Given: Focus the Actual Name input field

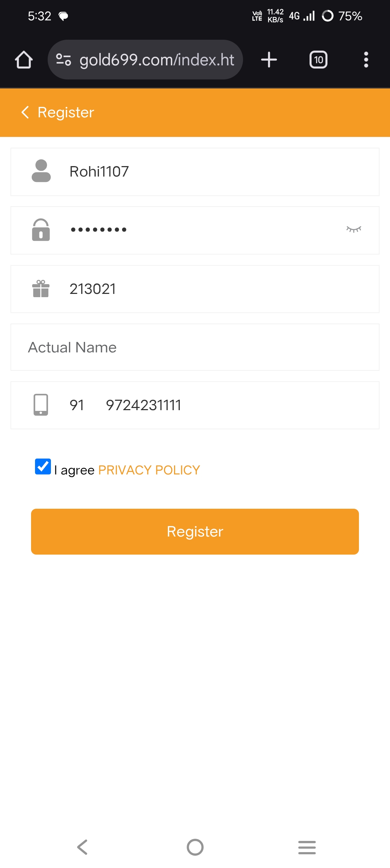Looking at the screenshot, I should pos(195,347).
